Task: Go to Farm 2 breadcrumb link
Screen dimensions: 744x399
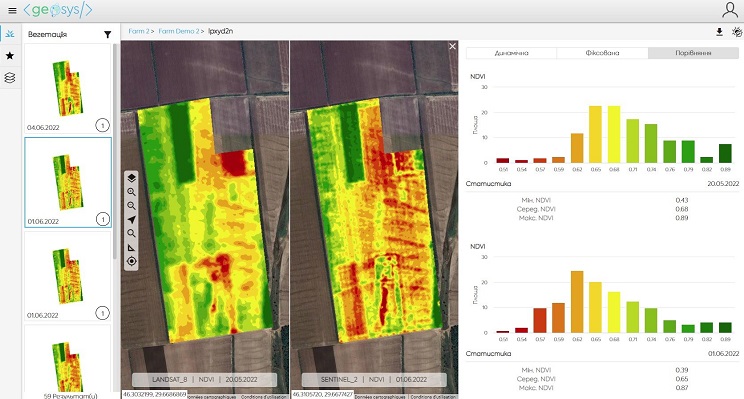Action: point(139,31)
